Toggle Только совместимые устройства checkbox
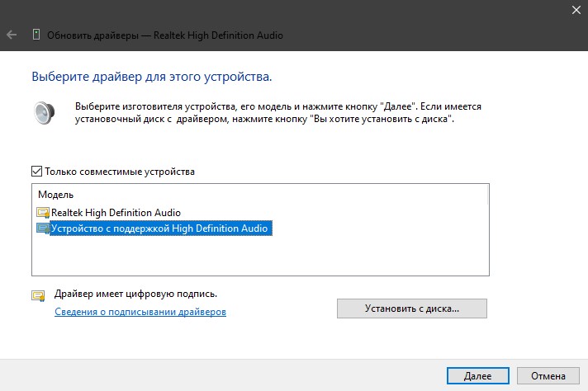 click(x=36, y=171)
